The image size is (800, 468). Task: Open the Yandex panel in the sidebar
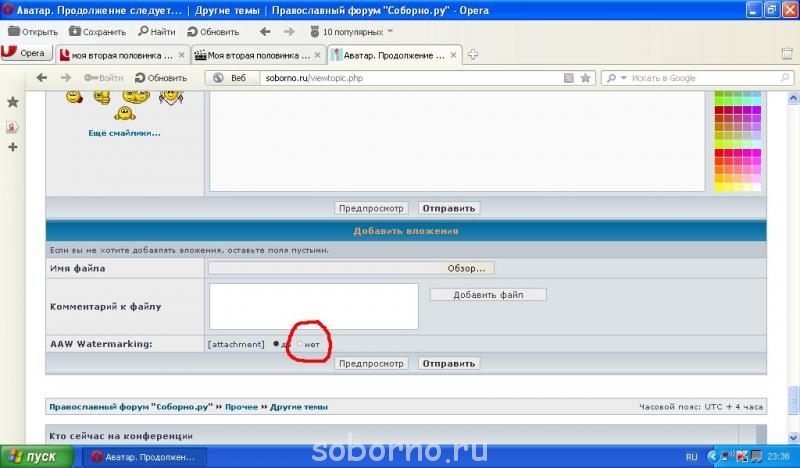13,126
